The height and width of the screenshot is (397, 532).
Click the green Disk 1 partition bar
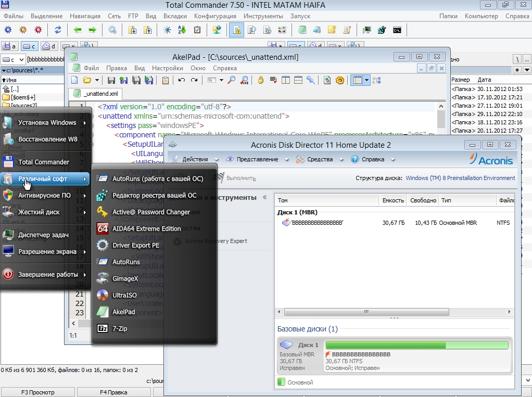[x=416, y=345]
